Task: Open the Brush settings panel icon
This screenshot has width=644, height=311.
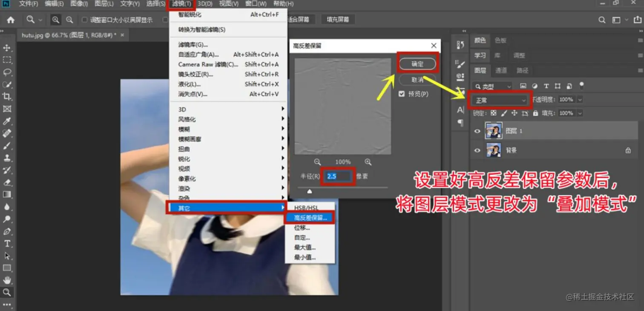Action: (x=460, y=64)
